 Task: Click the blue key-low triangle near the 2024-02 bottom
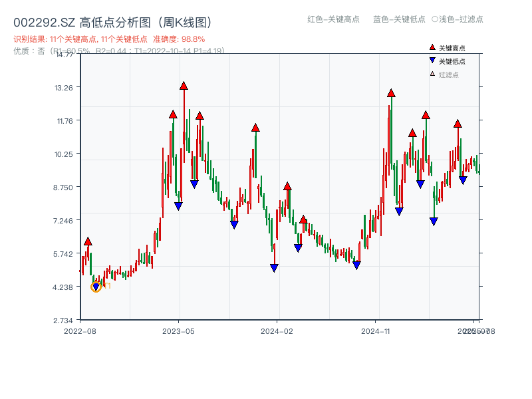[x=275, y=267]
